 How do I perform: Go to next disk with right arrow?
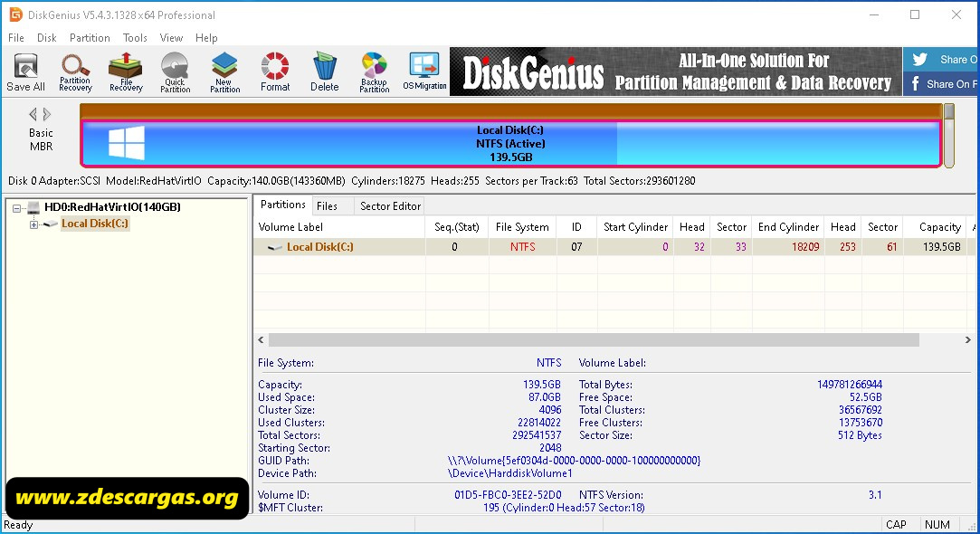coord(47,114)
